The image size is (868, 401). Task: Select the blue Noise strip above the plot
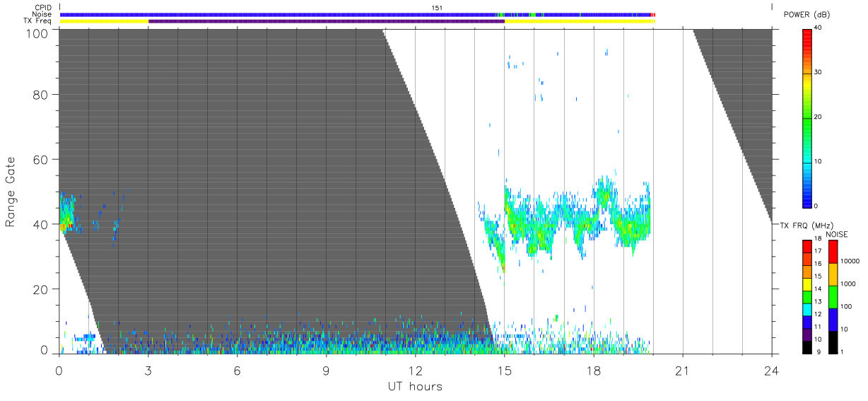[358, 14]
